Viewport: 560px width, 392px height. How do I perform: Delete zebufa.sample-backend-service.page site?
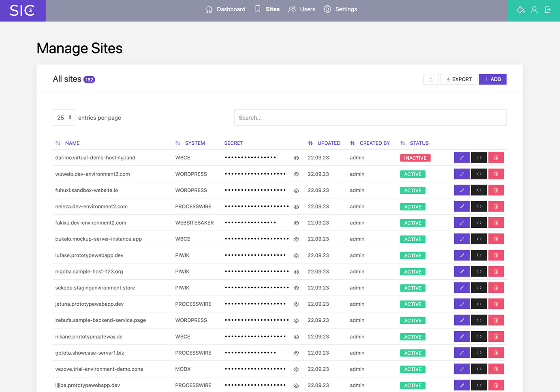(x=496, y=320)
